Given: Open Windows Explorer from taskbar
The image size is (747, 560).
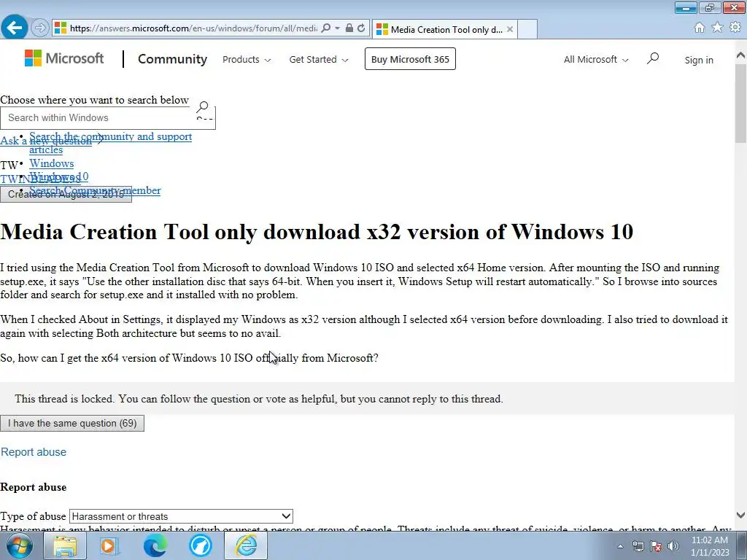Looking at the screenshot, I should point(65,545).
